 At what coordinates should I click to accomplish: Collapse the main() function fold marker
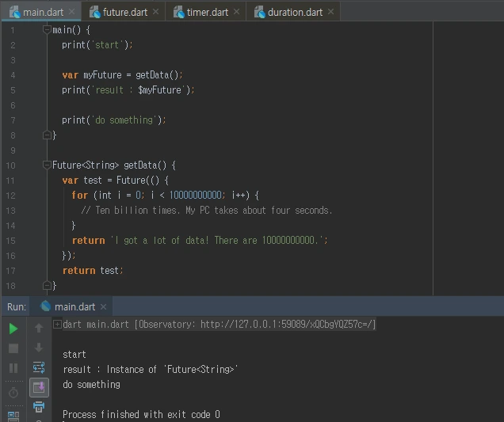pyautogui.click(x=47, y=30)
